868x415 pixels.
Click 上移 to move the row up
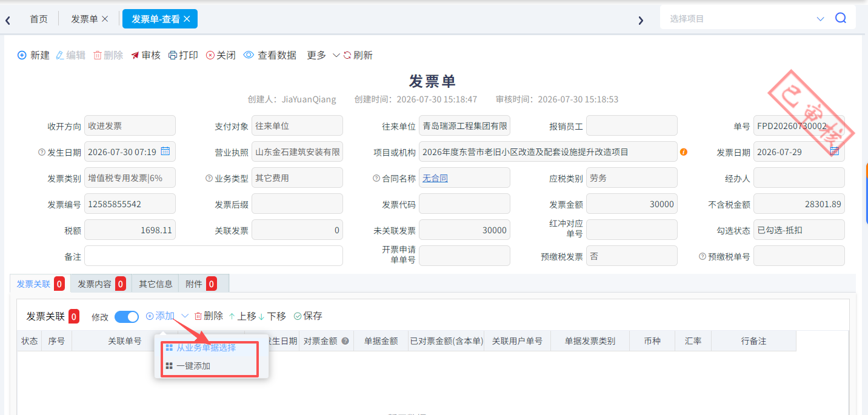coord(242,316)
